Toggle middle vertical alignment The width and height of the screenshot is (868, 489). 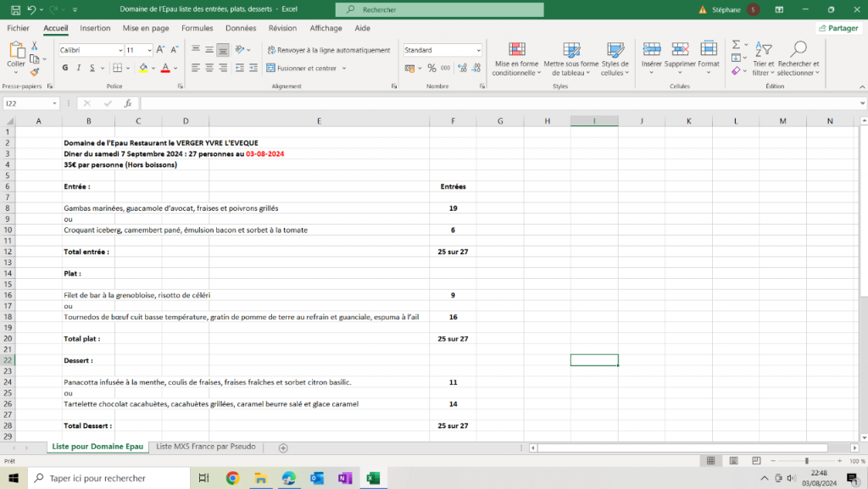point(209,50)
